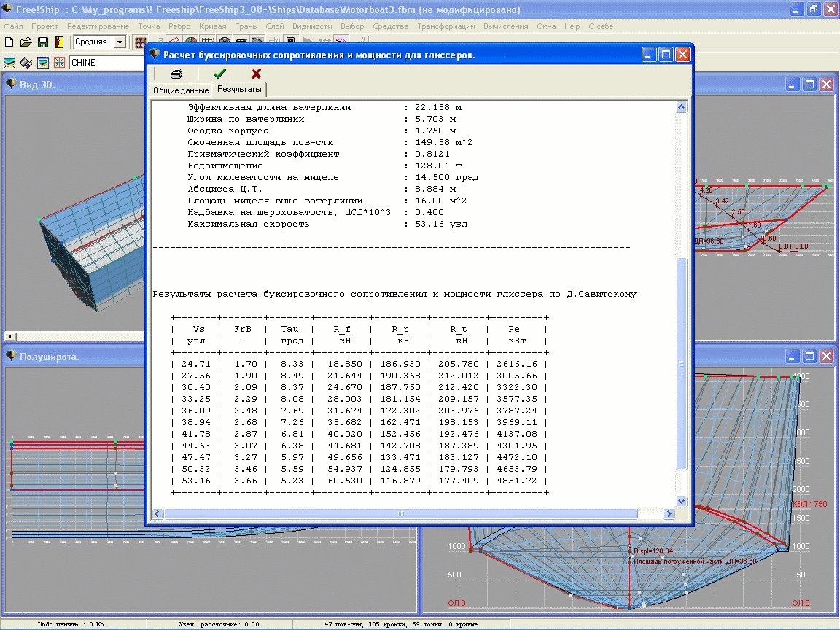Open the Вычисления menu

[506, 26]
